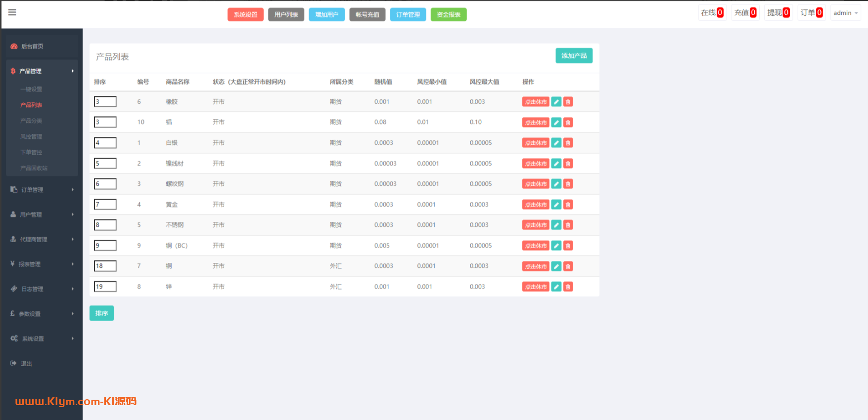The width and height of the screenshot is (868, 420).
Task: Click 点击休市 for 白银 row
Action: coord(536,143)
